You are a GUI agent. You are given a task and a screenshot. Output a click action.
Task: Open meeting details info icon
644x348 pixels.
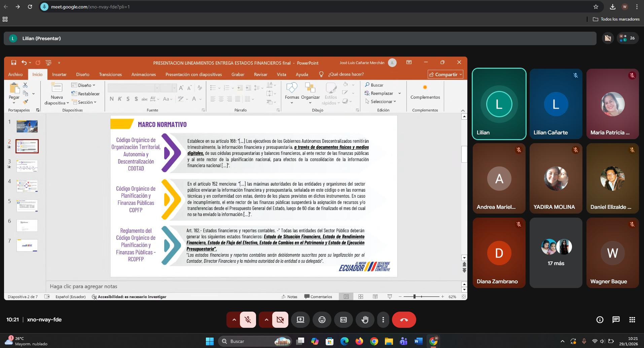pos(600,320)
